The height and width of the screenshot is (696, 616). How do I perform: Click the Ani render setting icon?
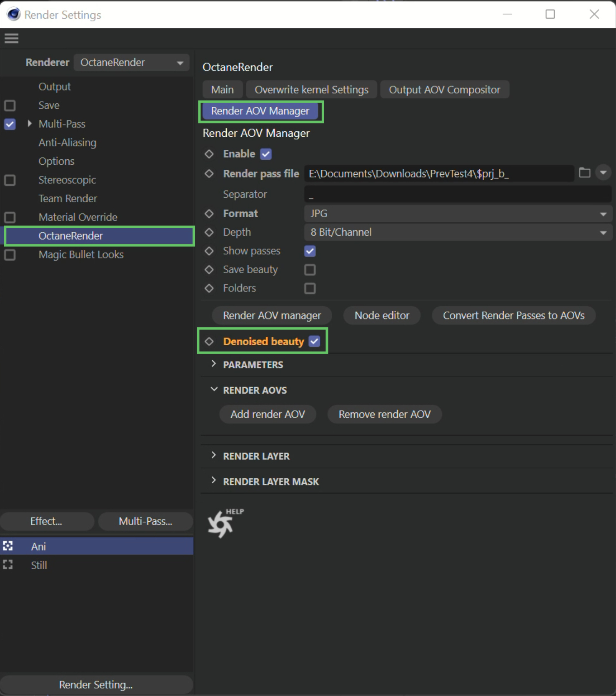8,546
